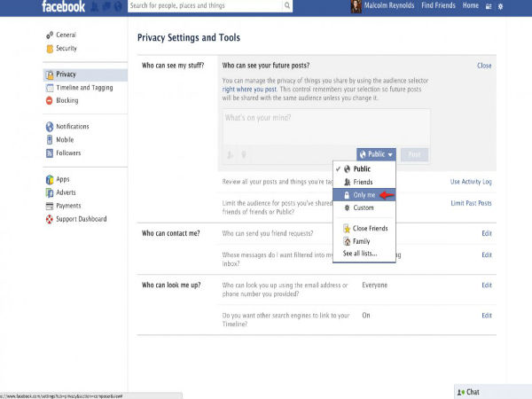This screenshot has height=399, width=532.
Task: Open Apps settings
Action: tap(63, 179)
